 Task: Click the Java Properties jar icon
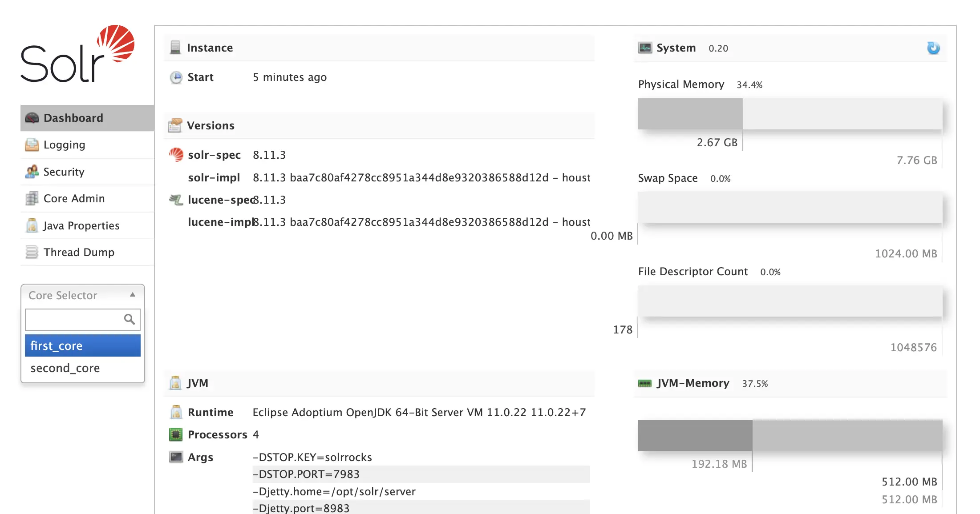[32, 225]
